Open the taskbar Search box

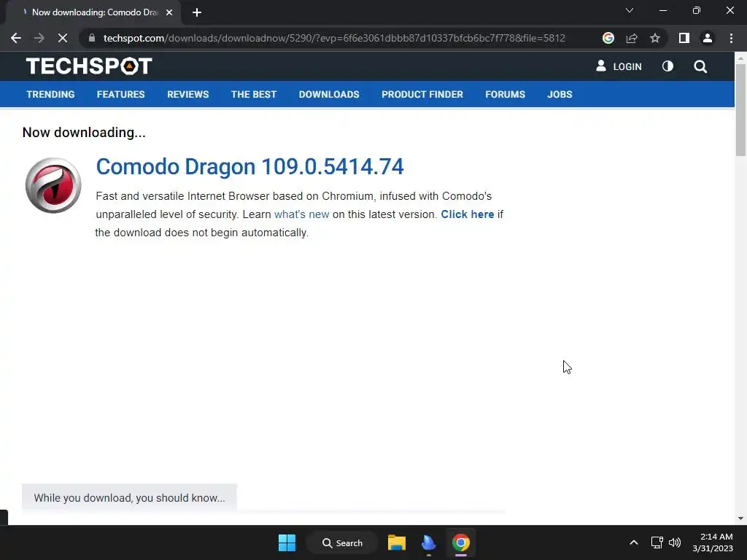pyautogui.click(x=342, y=542)
